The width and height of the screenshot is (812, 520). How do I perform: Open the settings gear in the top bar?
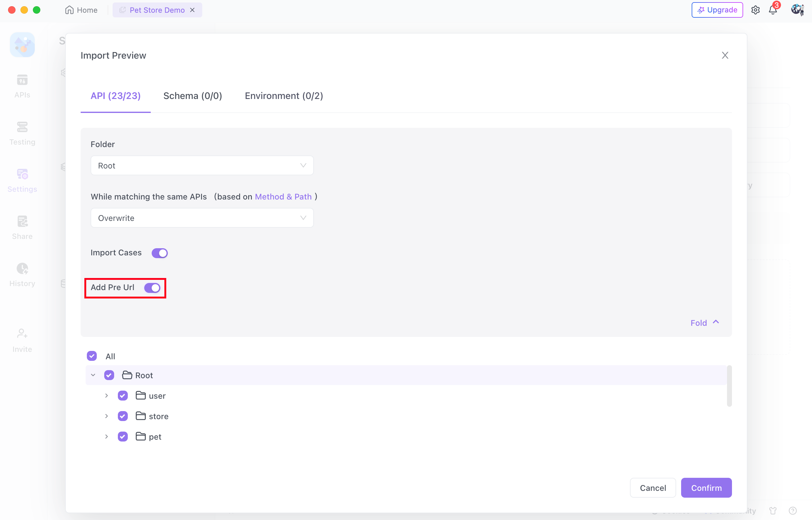[x=755, y=10]
